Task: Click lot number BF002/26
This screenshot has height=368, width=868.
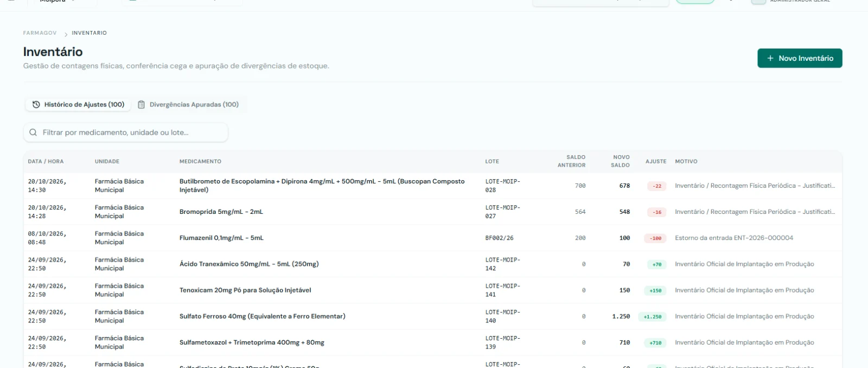Action: tap(499, 238)
